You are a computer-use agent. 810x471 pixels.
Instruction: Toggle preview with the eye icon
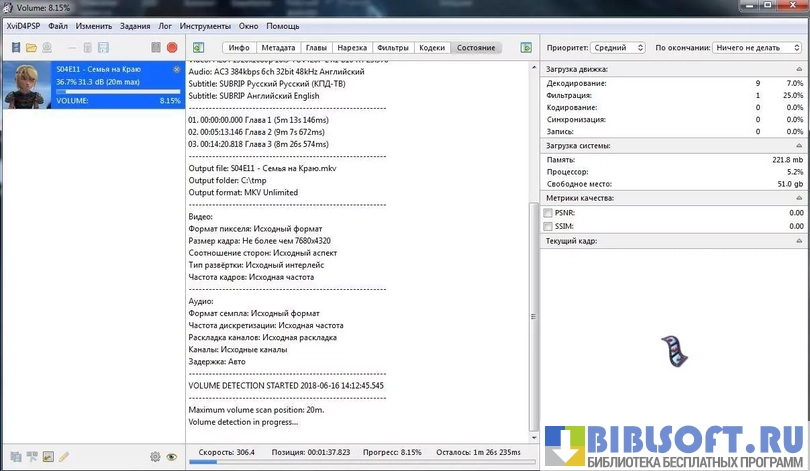pyautogui.click(x=172, y=457)
